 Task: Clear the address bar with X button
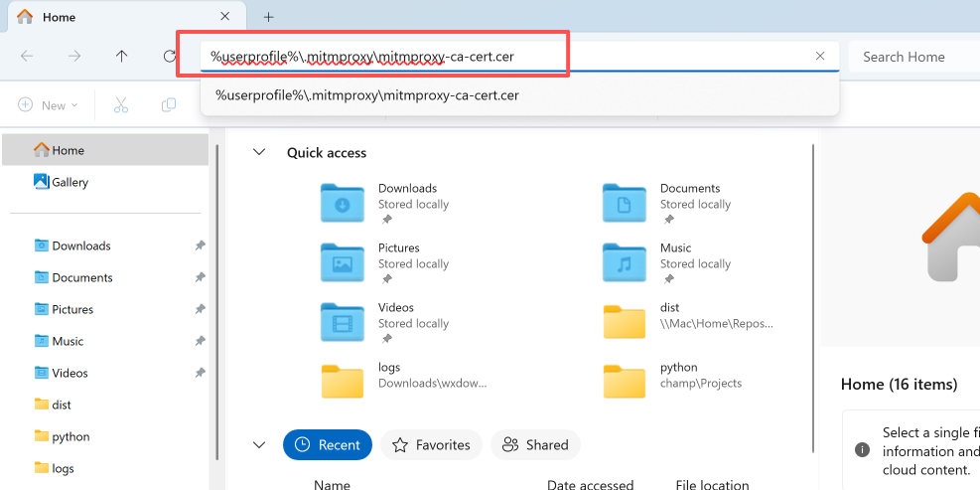pyautogui.click(x=820, y=57)
